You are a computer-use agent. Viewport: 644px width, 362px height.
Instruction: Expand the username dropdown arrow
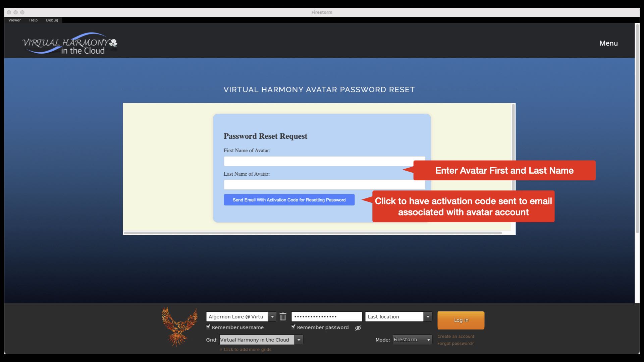272,316
